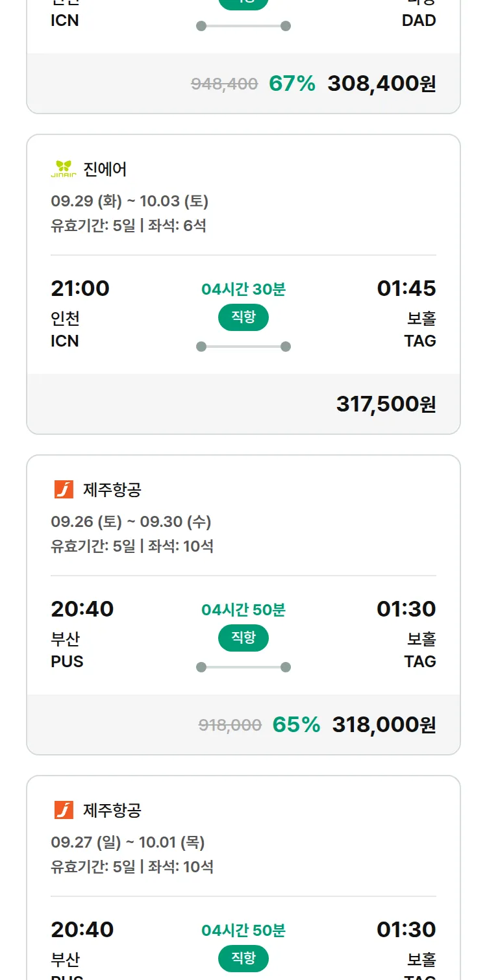Click the route line under 04시간 30분
Image resolution: width=487 pixels, height=980 pixels.
click(243, 347)
